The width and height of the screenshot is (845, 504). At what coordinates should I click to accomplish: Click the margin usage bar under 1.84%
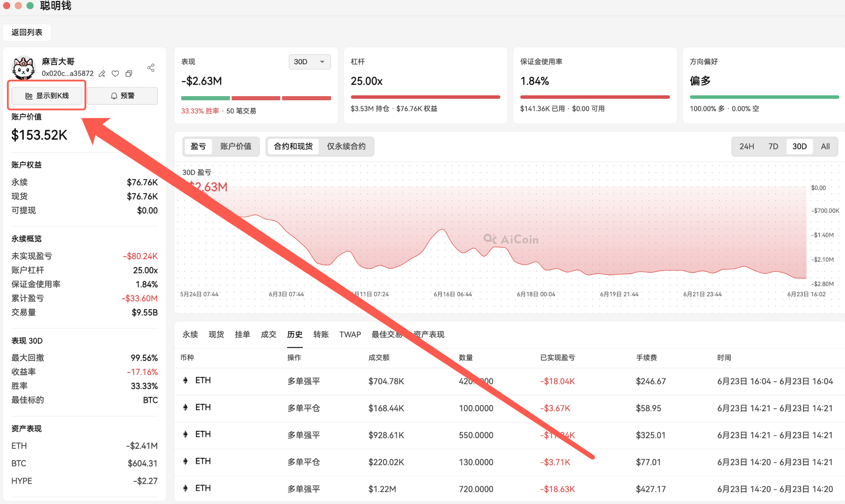(595, 97)
